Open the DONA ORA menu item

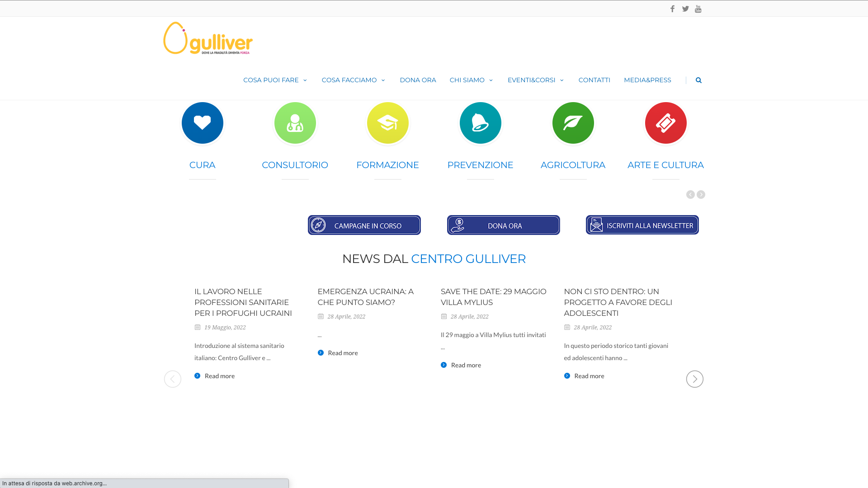(x=418, y=80)
